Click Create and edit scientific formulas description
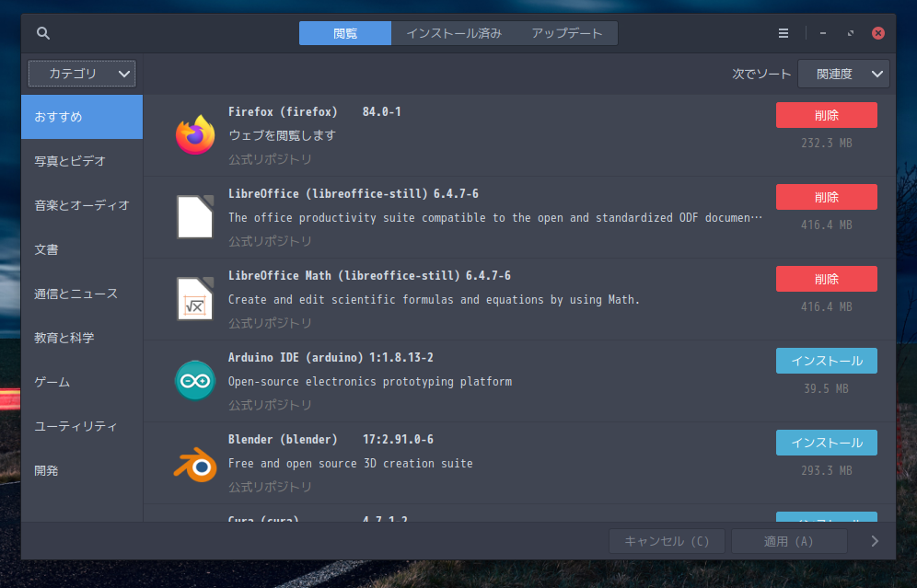917x588 pixels. [x=434, y=300]
